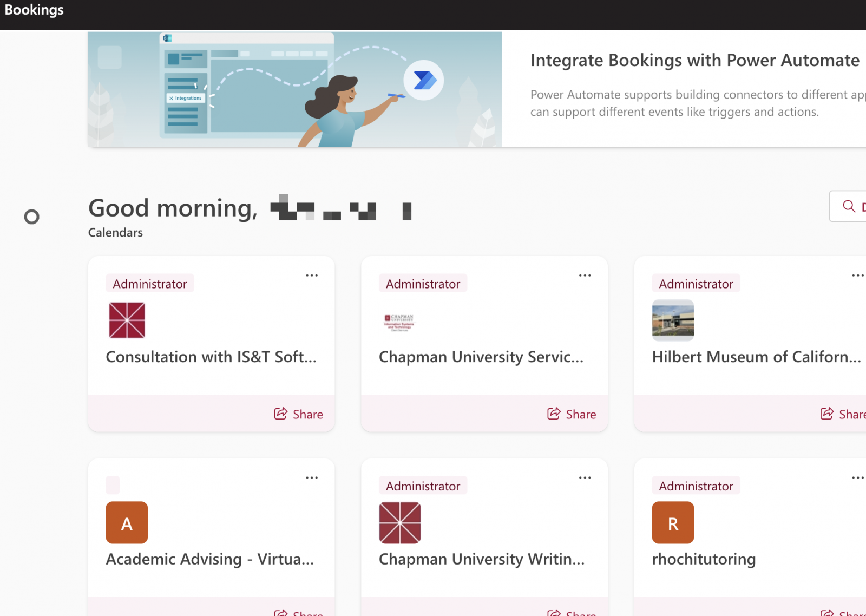Viewport: 866px width, 616px height.
Task: Share the Hilbert Museum calendar
Action: pos(843,414)
